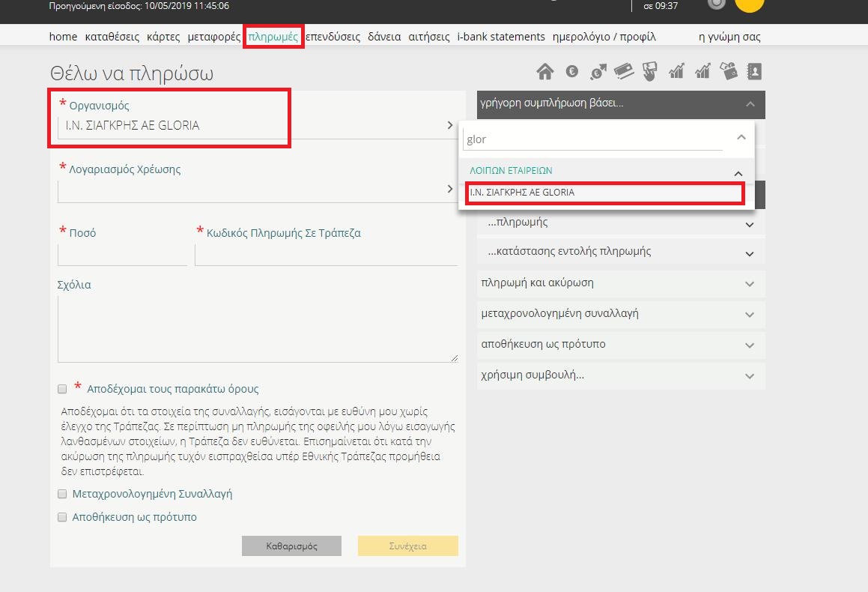
Task: Go to the 'i-bank statements' menu
Action: (x=501, y=37)
